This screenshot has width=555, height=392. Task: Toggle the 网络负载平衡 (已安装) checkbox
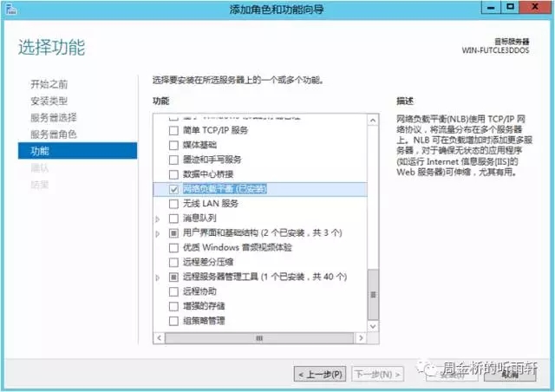173,189
